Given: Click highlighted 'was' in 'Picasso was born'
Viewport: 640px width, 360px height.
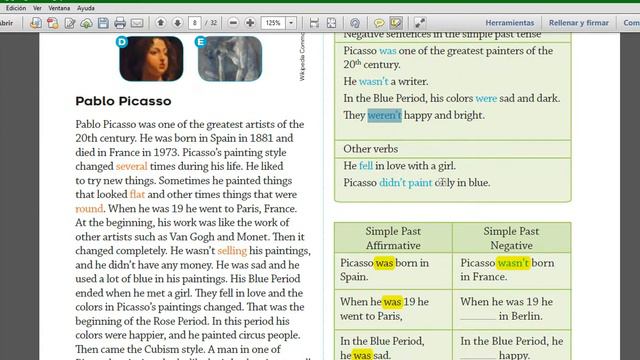Looking at the screenshot, I should click(384, 263).
